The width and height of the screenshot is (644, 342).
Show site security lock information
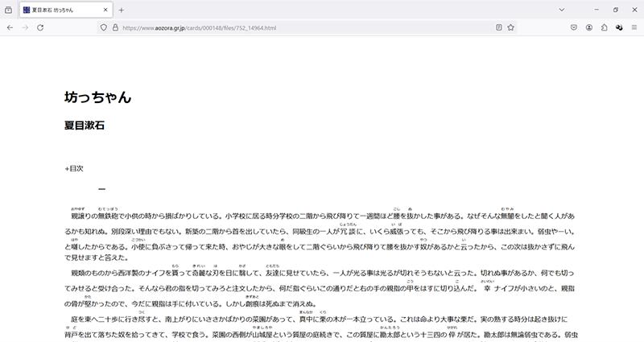115,27
